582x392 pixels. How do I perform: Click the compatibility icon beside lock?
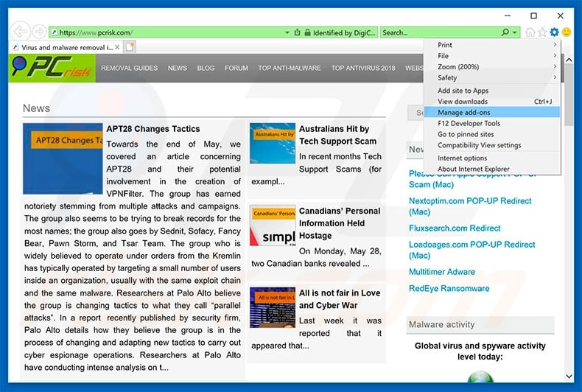tap(298, 32)
